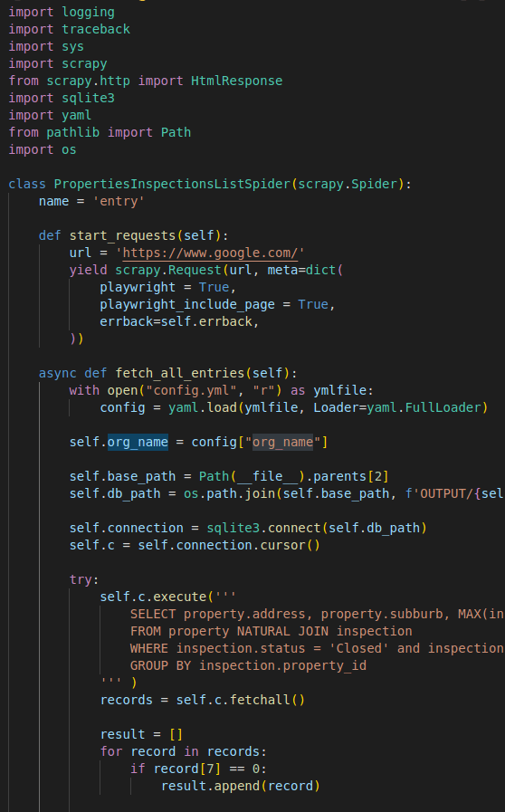Click "org_name" string inside config brackets
This screenshot has width=505, height=812.
tap(282, 443)
